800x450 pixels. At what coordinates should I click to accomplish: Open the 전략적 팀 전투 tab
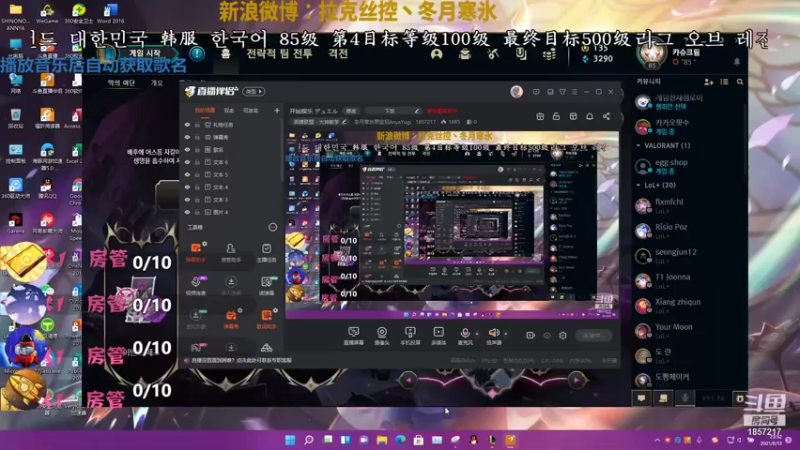coord(279,54)
